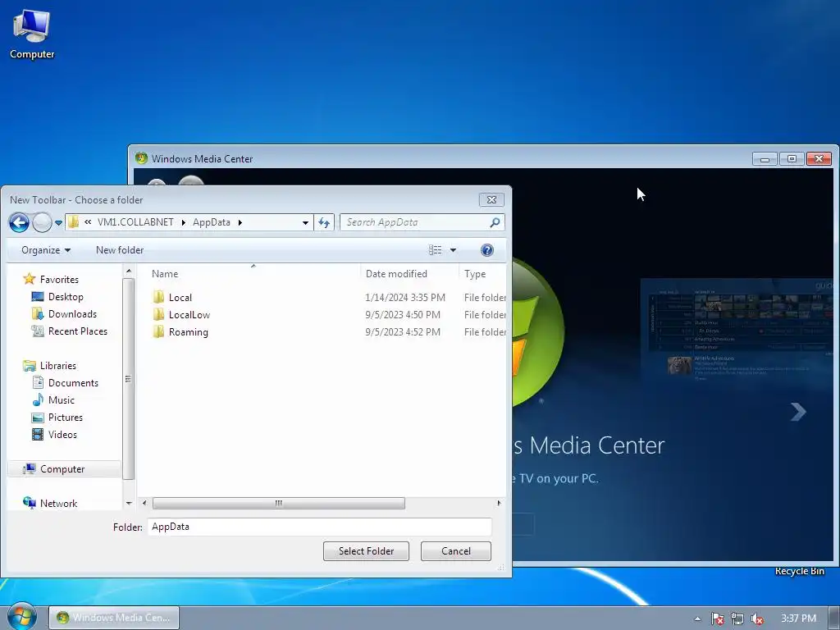Select Computer in navigation pane
This screenshot has height=630, width=840.
point(64,468)
